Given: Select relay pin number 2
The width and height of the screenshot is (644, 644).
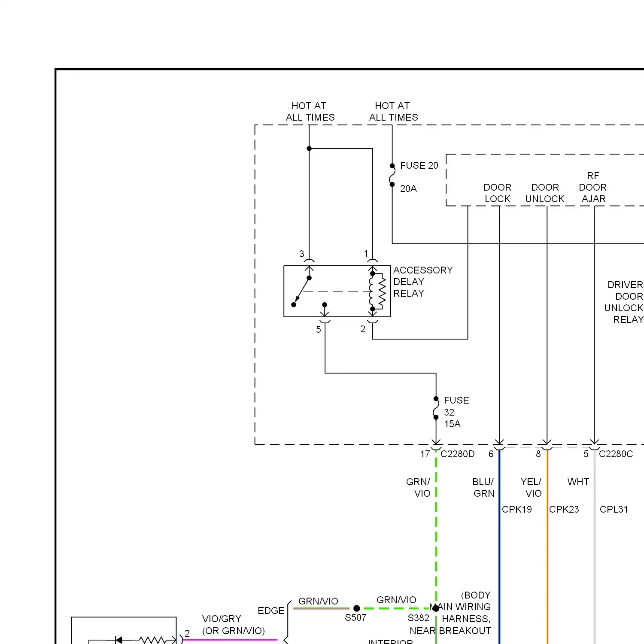Looking at the screenshot, I should tap(363, 329).
